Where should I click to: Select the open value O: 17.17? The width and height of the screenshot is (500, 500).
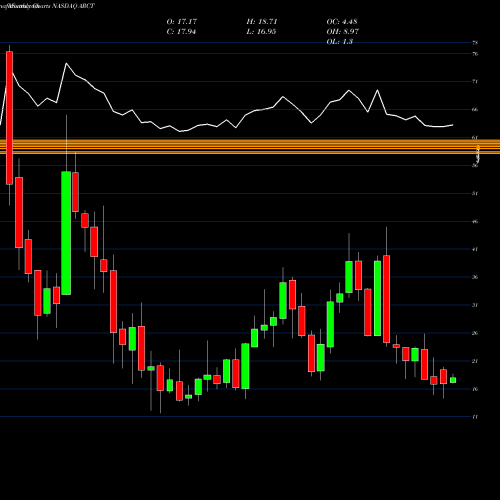click(182, 22)
